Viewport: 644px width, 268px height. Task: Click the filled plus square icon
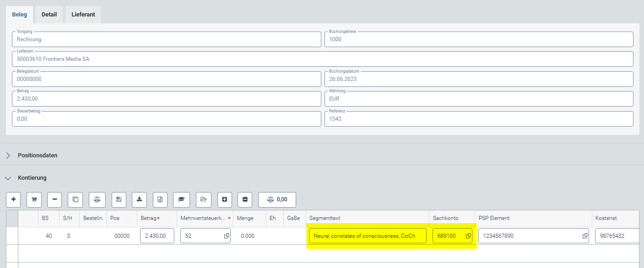[x=224, y=199]
